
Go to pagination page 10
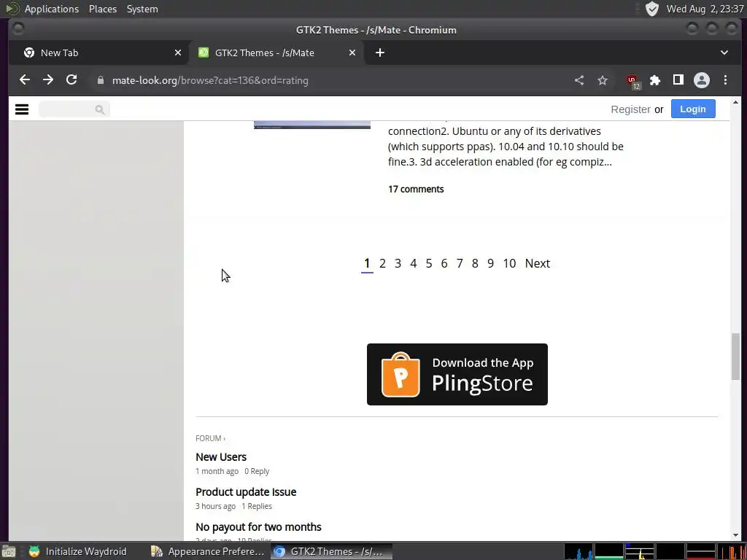pyautogui.click(x=509, y=263)
